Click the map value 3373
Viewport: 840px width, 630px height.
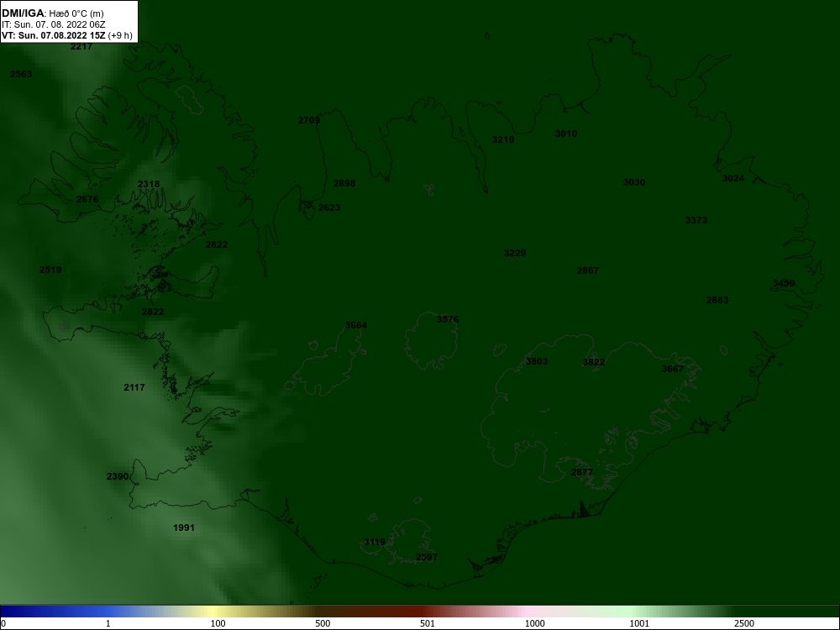(x=696, y=220)
